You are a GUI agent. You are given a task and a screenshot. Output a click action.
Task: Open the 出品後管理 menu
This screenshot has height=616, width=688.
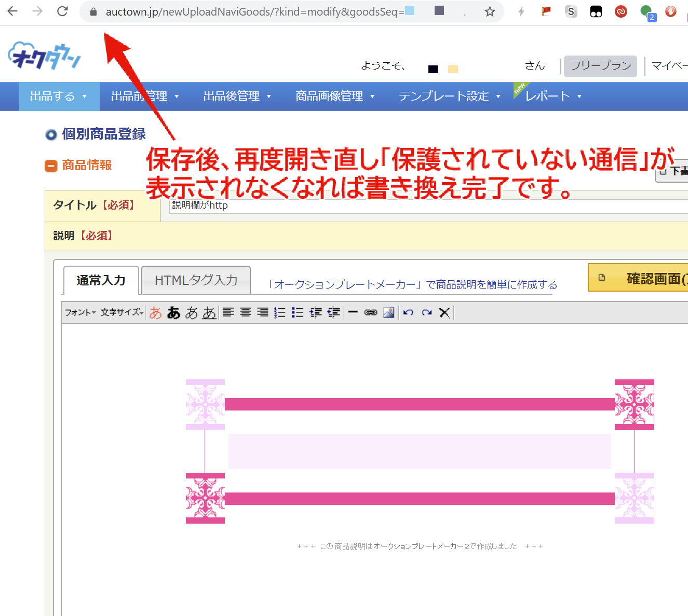(x=237, y=96)
